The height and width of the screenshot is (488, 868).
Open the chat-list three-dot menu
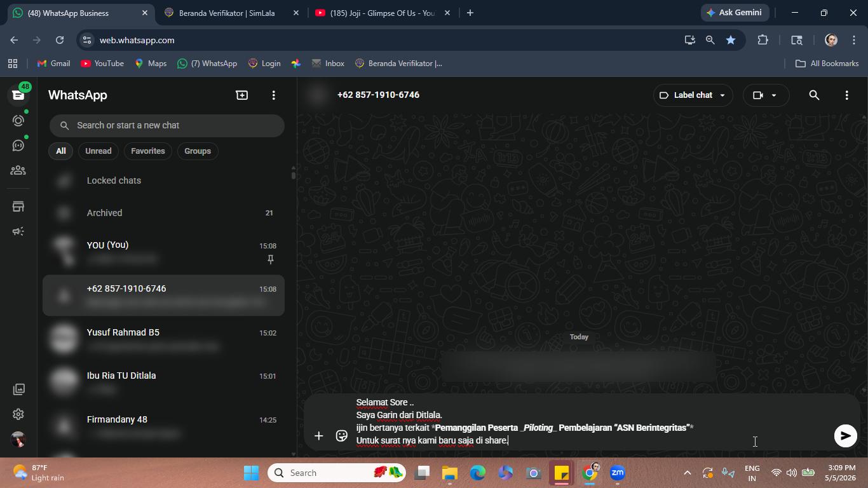coord(274,95)
